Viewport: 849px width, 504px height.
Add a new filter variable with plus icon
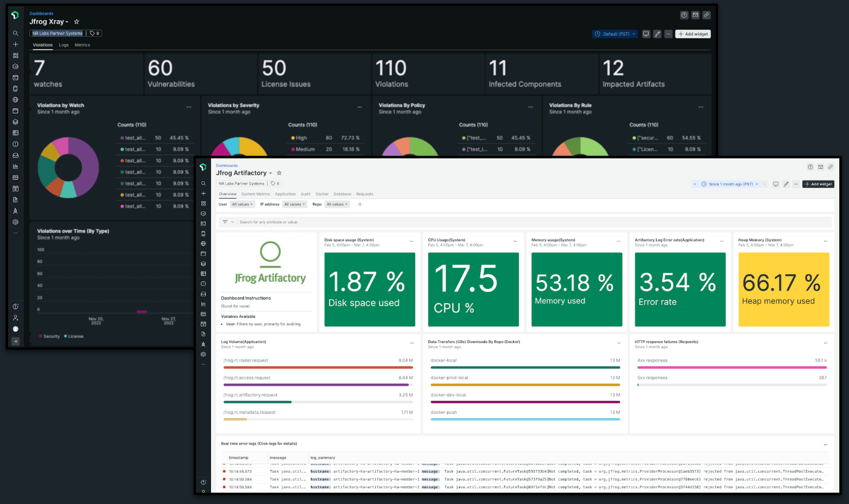click(360, 204)
